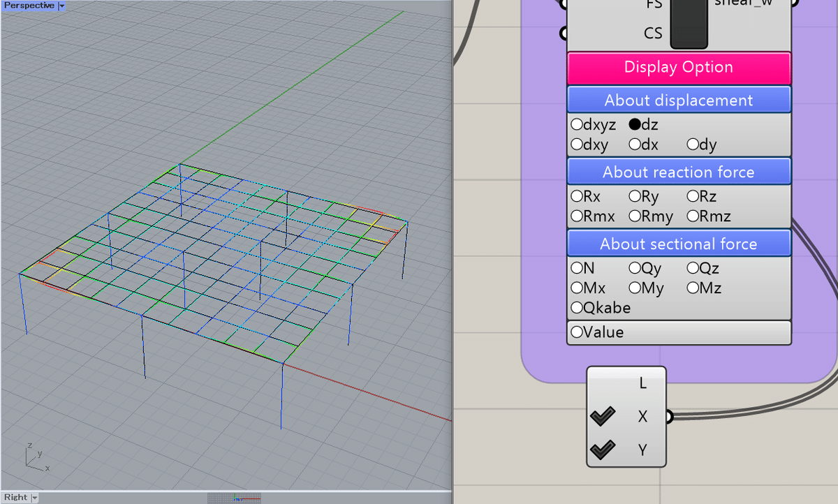Collapse the About displacement section

pos(679,100)
